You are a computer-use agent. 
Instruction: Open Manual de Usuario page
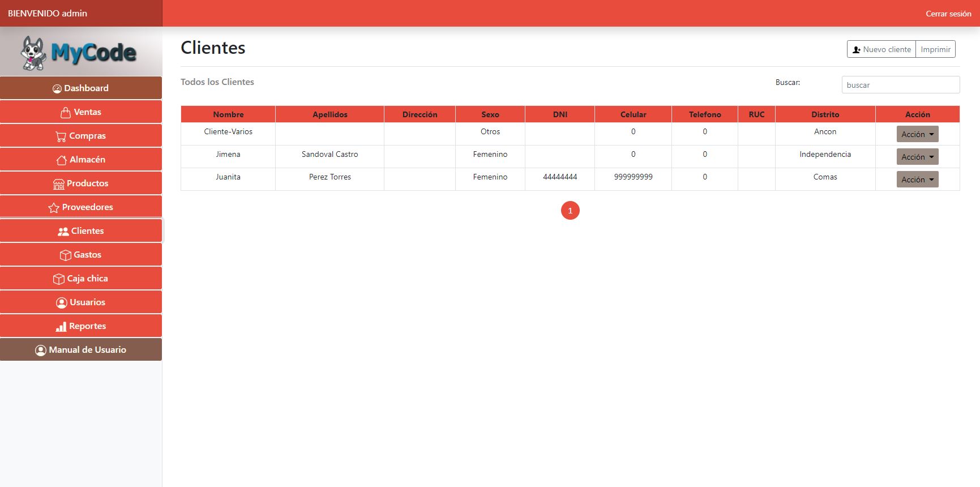pyautogui.click(x=81, y=350)
